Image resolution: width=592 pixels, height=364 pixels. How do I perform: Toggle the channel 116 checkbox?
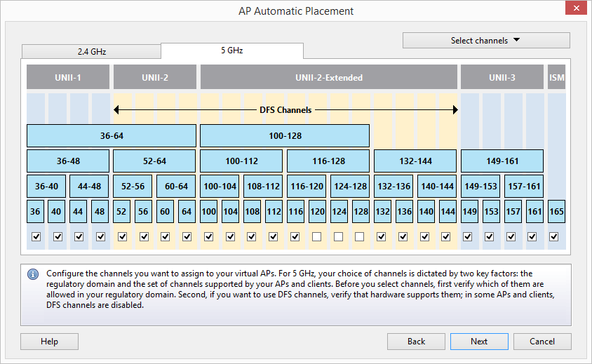295,237
